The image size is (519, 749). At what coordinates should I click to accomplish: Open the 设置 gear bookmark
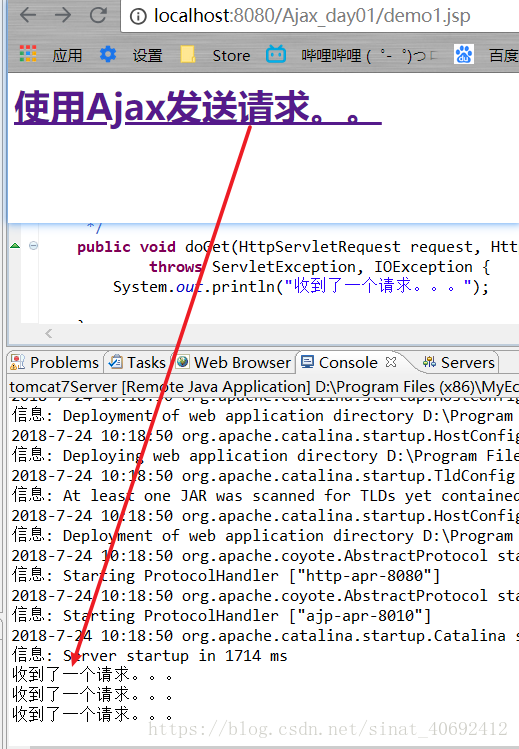pos(108,54)
